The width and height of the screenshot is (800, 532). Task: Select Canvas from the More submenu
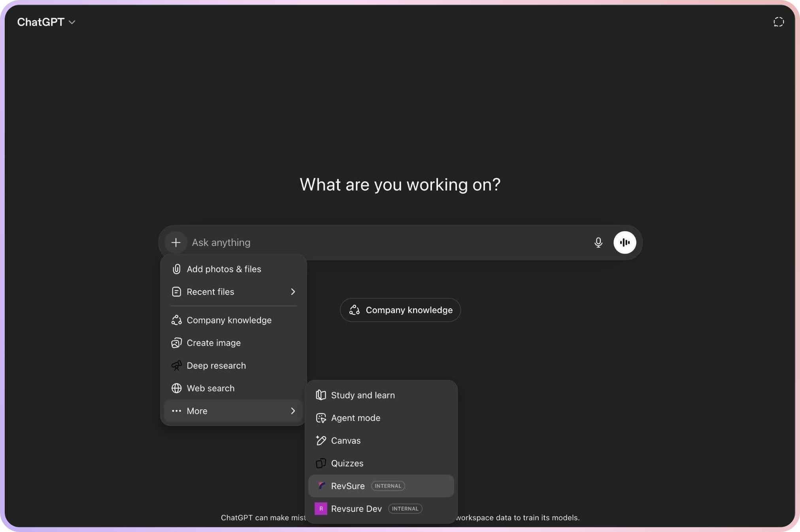[x=345, y=440]
